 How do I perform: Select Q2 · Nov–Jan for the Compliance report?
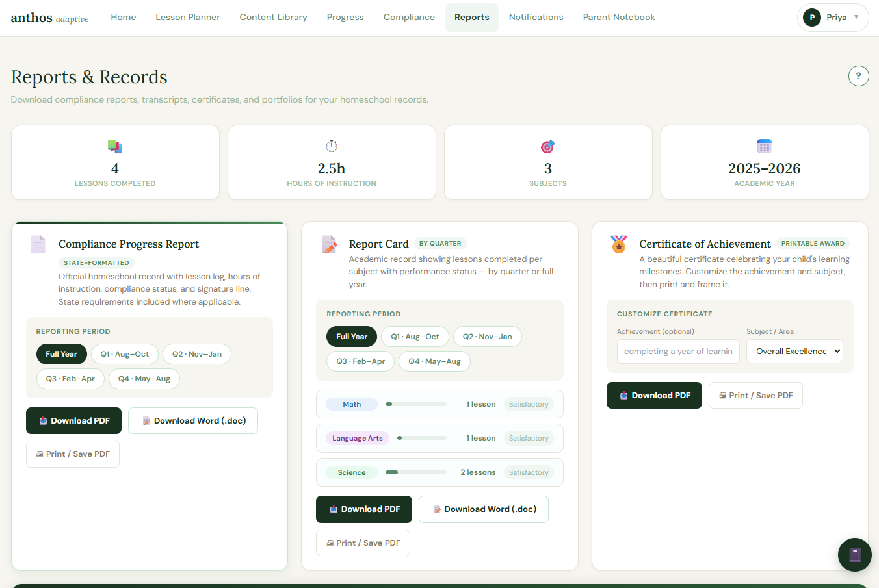tap(197, 354)
